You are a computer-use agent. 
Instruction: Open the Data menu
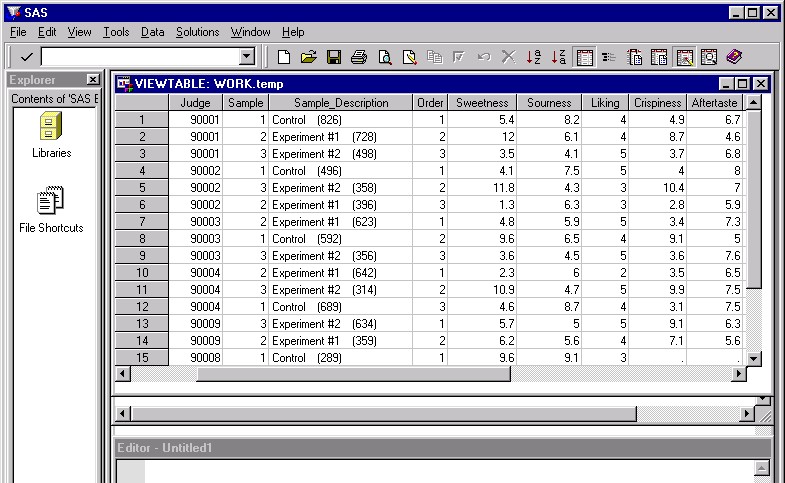pos(153,32)
